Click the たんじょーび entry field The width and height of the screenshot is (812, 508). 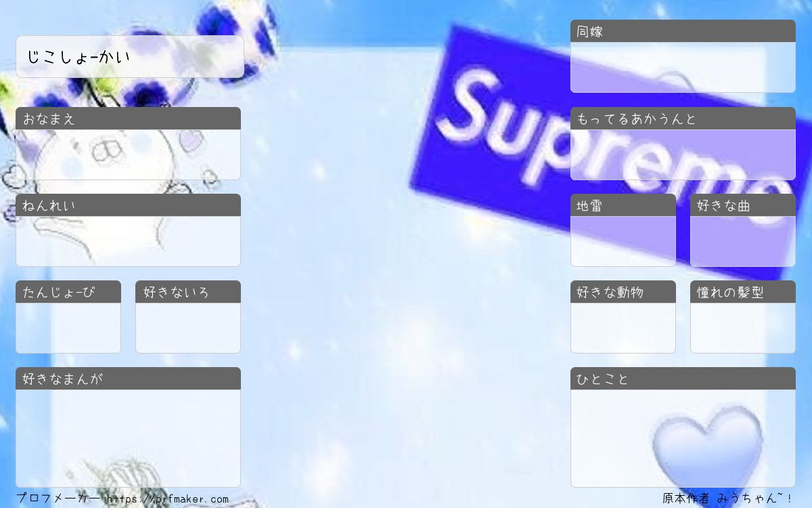tap(68, 328)
